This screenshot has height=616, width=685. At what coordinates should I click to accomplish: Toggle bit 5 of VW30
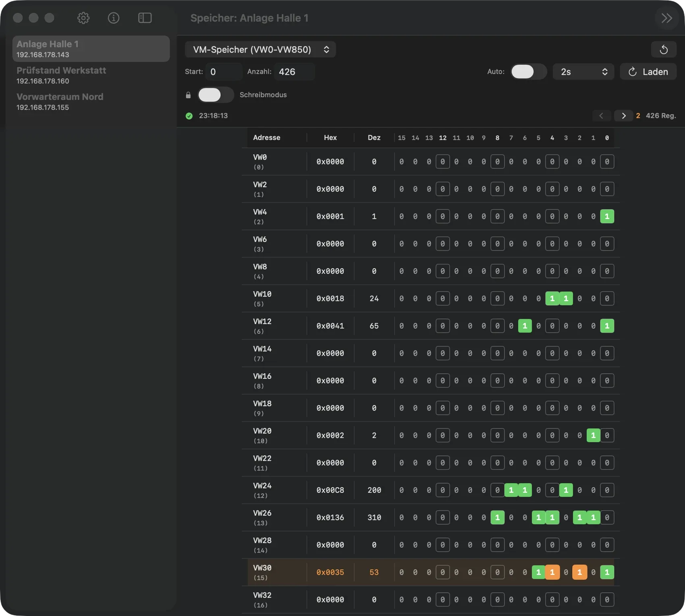point(538,573)
